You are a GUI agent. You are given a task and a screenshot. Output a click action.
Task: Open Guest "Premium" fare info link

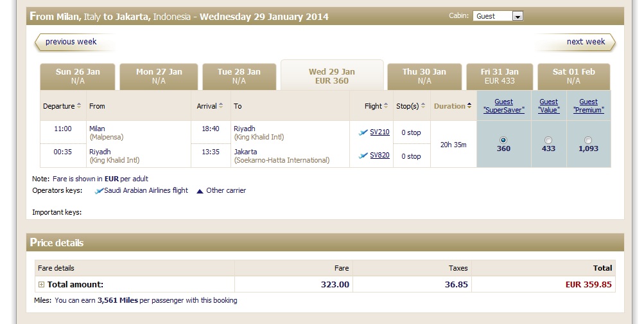click(588, 105)
